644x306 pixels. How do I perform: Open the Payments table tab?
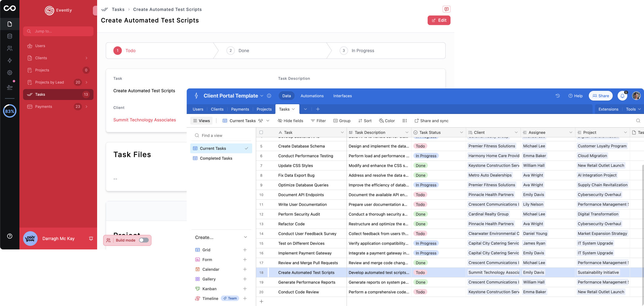[240, 109]
